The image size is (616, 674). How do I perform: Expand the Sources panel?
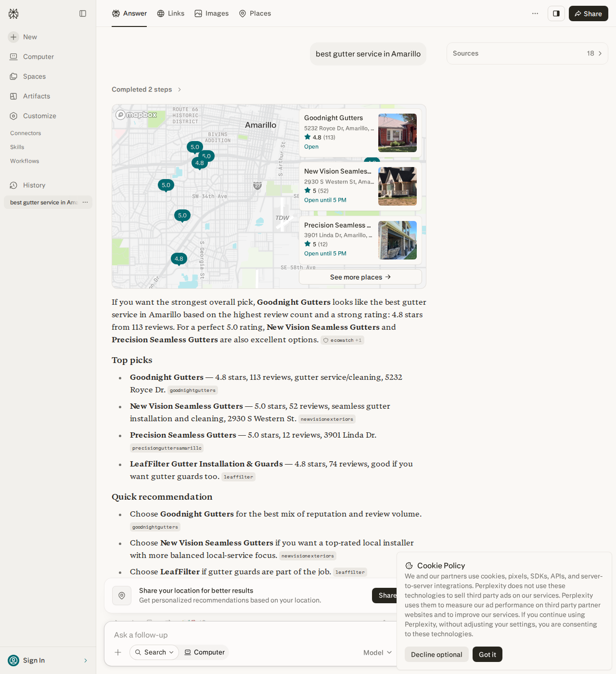[x=527, y=53]
